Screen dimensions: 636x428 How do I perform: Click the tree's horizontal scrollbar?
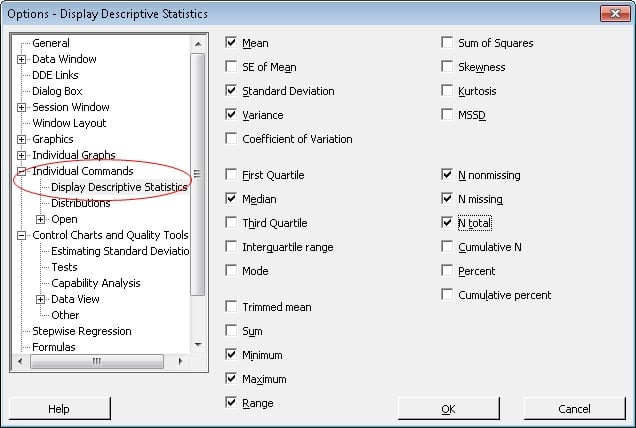click(97, 361)
